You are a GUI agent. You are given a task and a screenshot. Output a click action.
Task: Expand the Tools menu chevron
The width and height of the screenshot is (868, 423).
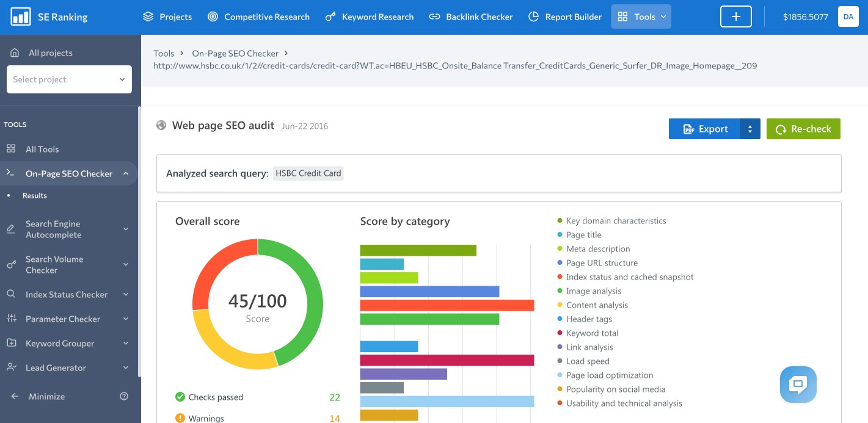663,16
